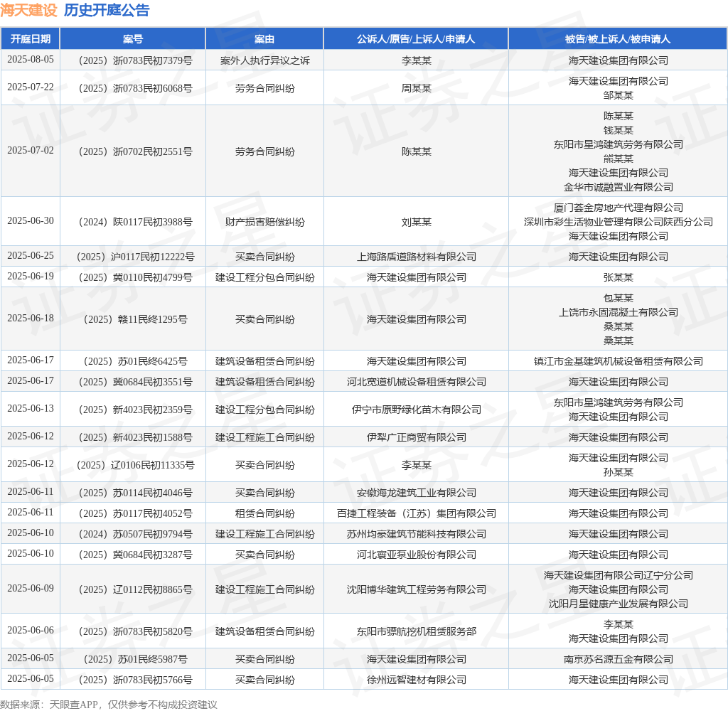
Task: Select case number "（2025）沪0117民初12222号"
Action: click(133, 257)
